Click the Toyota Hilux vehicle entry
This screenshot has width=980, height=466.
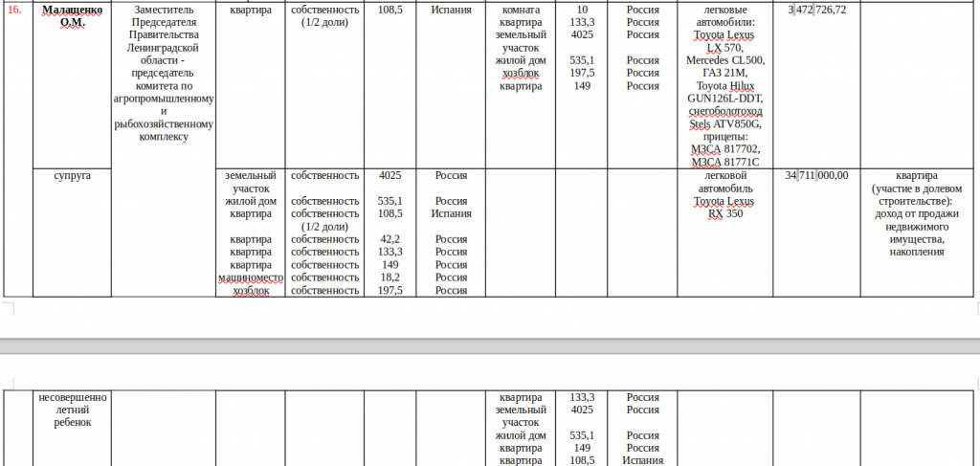pos(724,85)
